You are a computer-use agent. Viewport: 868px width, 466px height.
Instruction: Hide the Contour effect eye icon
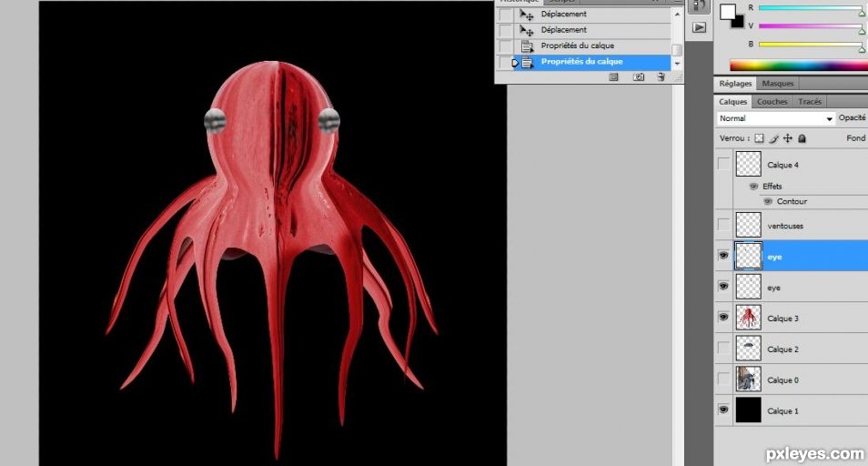768,201
